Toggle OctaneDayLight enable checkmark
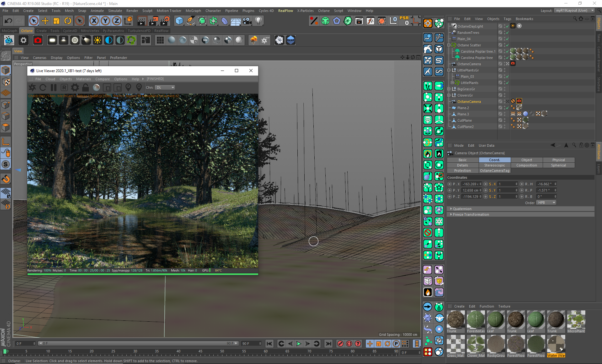This screenshot has height=364, width=602. click(x=508, y=26)
